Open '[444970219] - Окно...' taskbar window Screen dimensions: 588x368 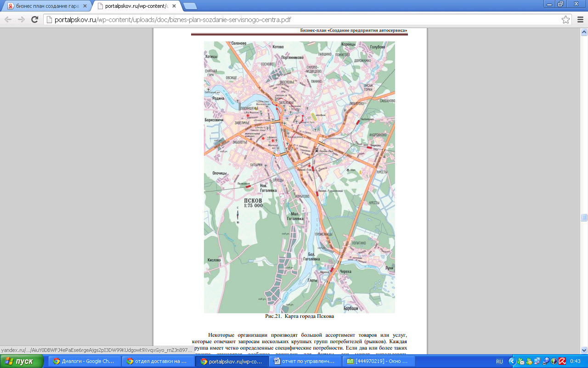tap(379, 361)
